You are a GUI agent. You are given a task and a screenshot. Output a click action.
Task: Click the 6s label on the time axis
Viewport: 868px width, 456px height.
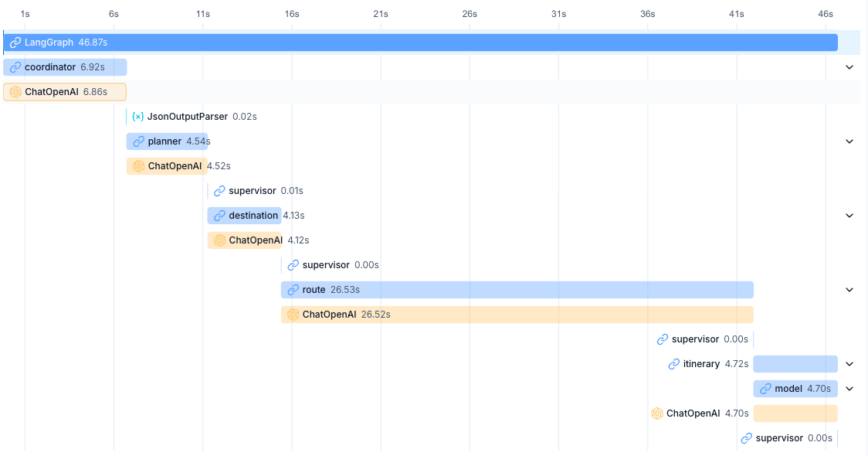click(114, 14)
